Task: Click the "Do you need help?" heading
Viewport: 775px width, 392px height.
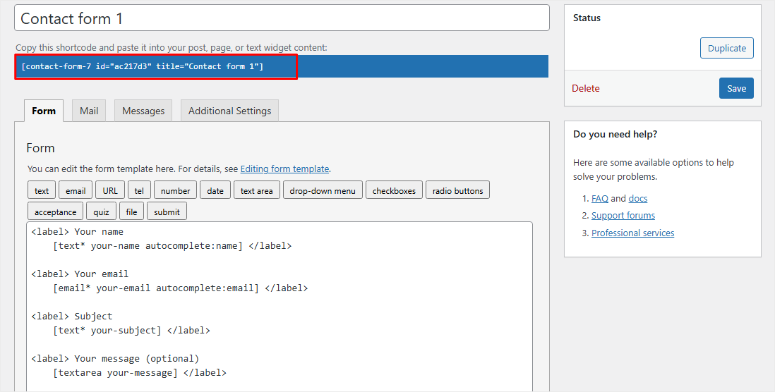Action: pos(615,134)
